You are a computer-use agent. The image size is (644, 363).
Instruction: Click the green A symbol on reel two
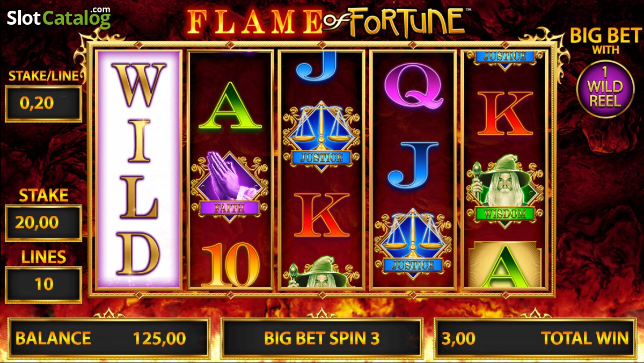[x=230, y=106]
